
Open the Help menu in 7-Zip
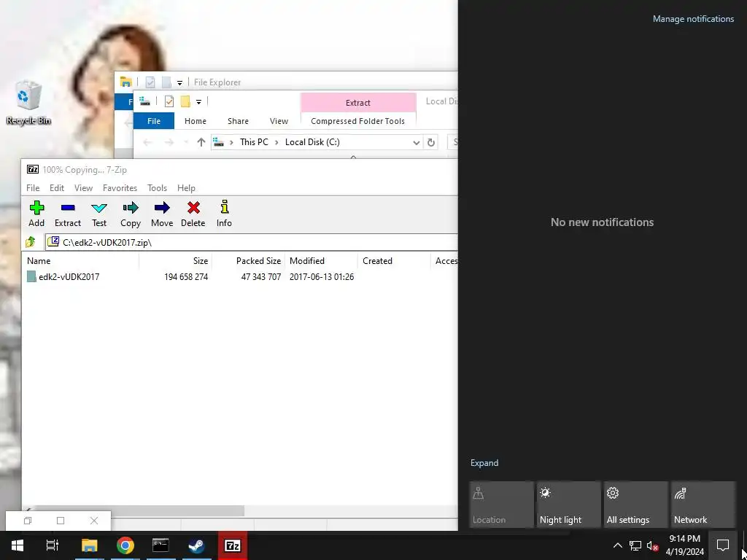[186, 188]
